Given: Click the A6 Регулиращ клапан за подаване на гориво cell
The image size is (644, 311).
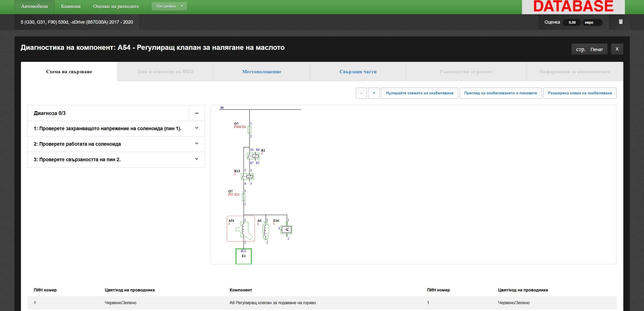Looking at the screenshot, I should pyautogui.click(x=273, y=303).
